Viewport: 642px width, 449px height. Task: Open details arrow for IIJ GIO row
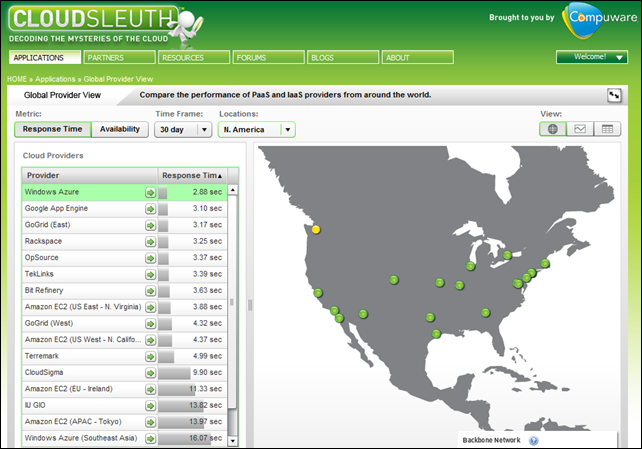pyautogui.click(x=150, y=406)
